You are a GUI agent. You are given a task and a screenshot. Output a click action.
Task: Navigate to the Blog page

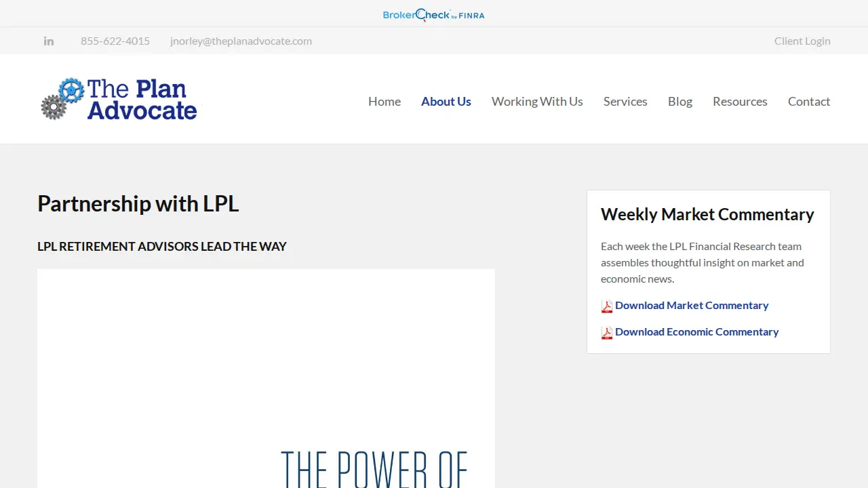680,101
